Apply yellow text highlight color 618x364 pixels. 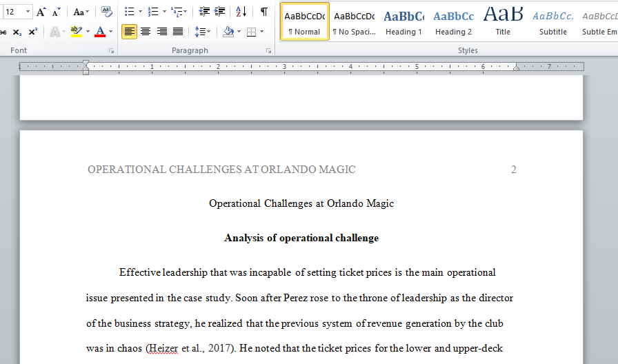pyautogui.click(x=77, y=32)
